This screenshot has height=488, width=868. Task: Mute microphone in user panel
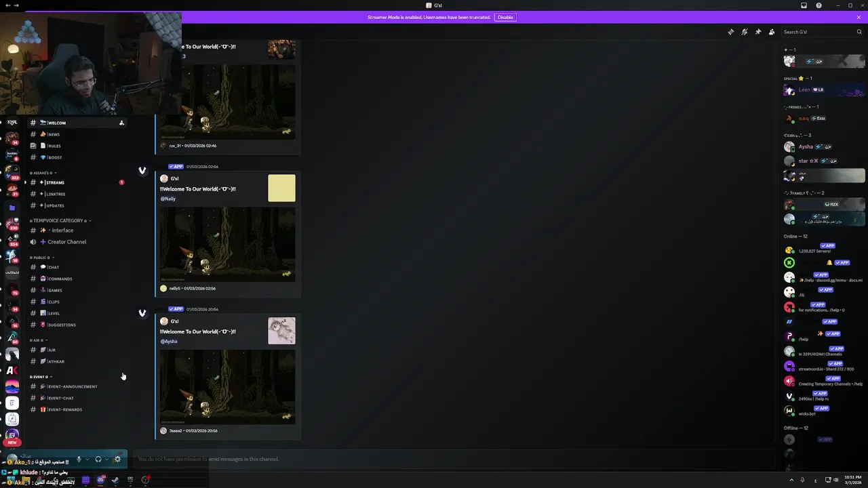click(79, 459)
